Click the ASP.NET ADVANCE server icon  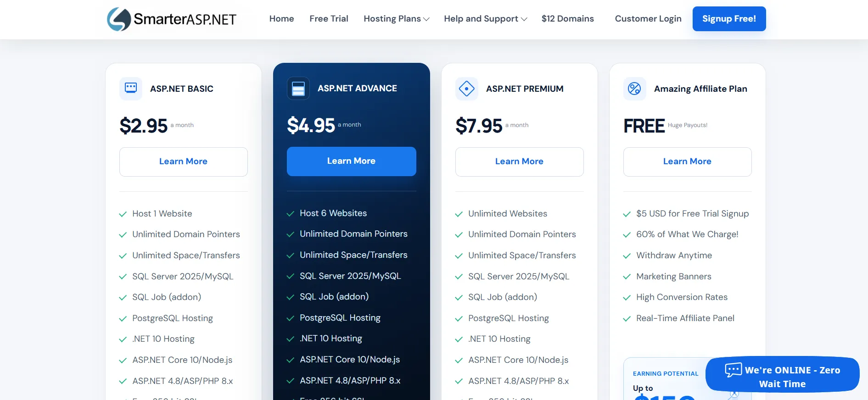298,88
